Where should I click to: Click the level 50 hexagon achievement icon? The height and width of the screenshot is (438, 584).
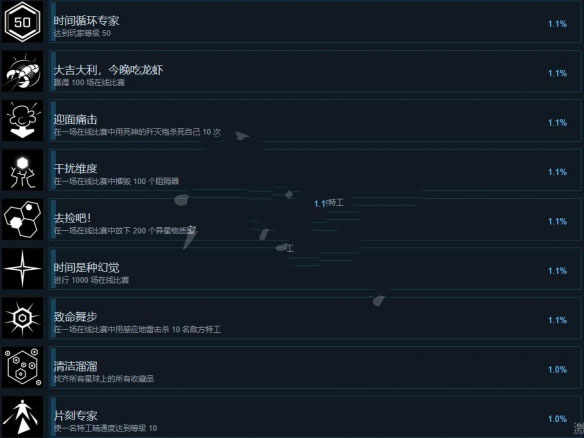[x=22, y=22]
